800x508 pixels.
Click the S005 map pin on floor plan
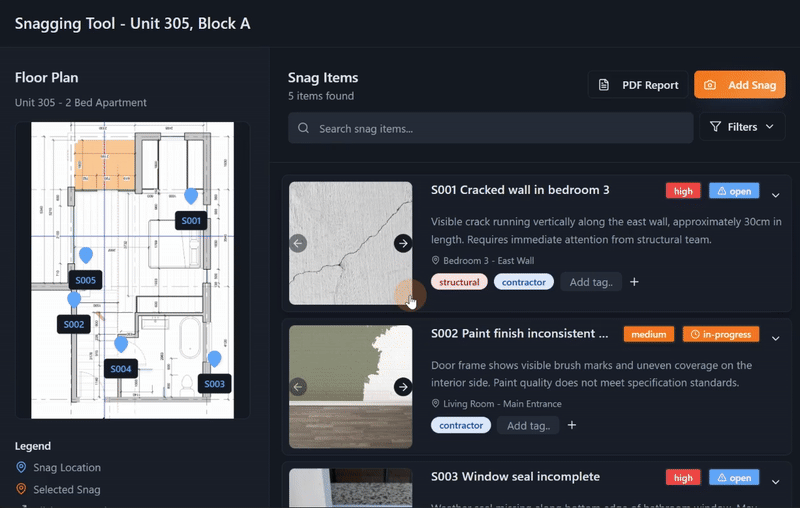tap(86, 255)
